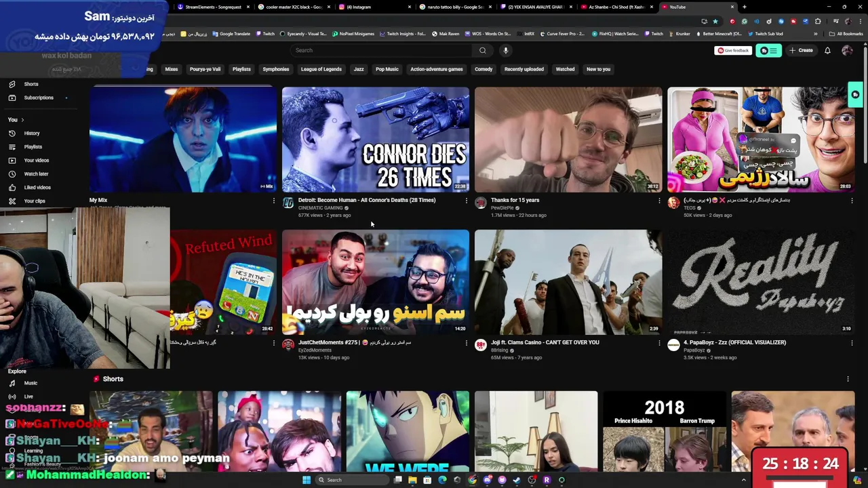Open the account avatar menu
The width and height of the screenshot is (868, 488).
(x=847, y=50)
